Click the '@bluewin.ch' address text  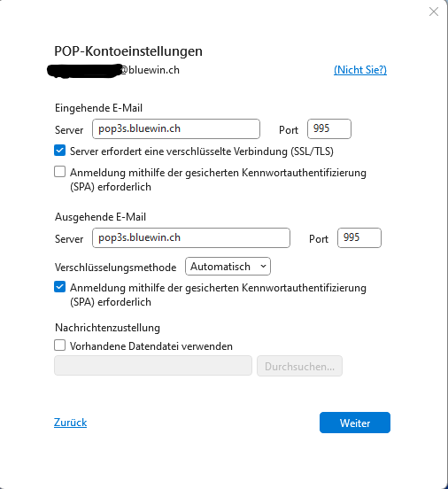(151, 70)
